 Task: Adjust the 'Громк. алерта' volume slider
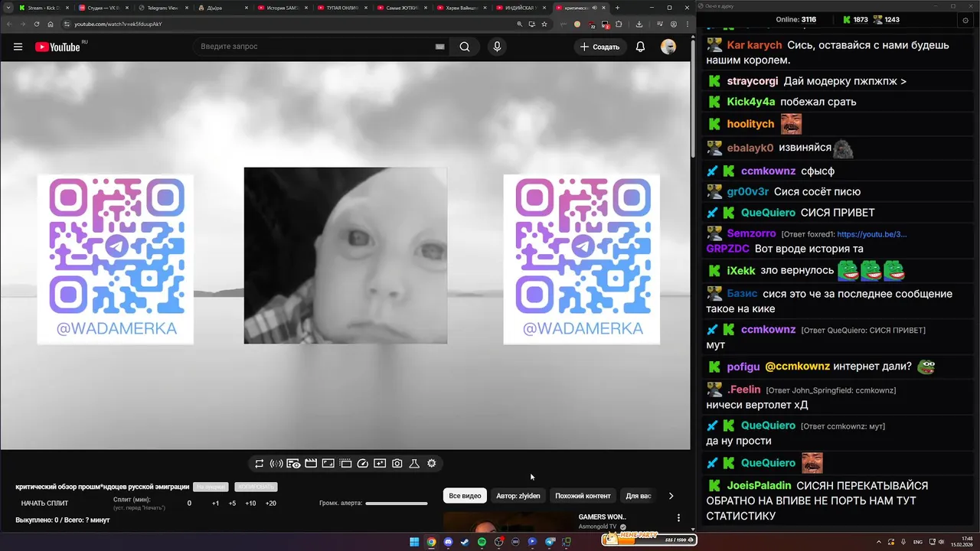point(397,504)
